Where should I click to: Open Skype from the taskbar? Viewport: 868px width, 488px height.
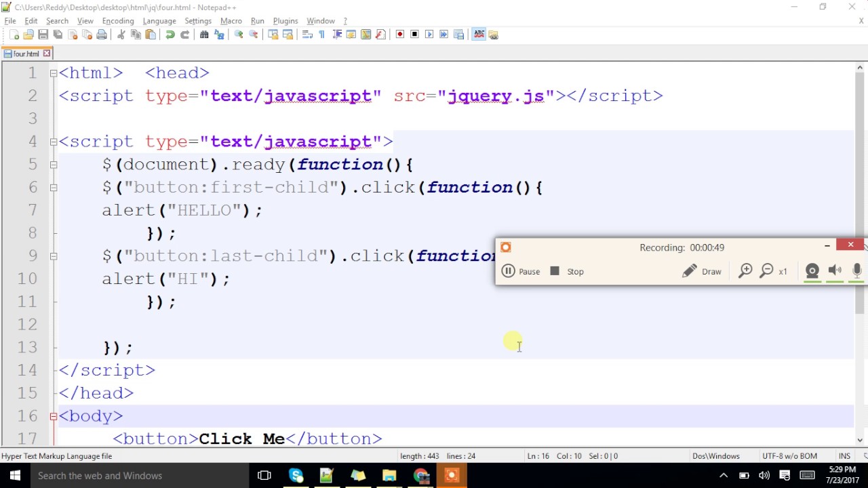point(296,475)
